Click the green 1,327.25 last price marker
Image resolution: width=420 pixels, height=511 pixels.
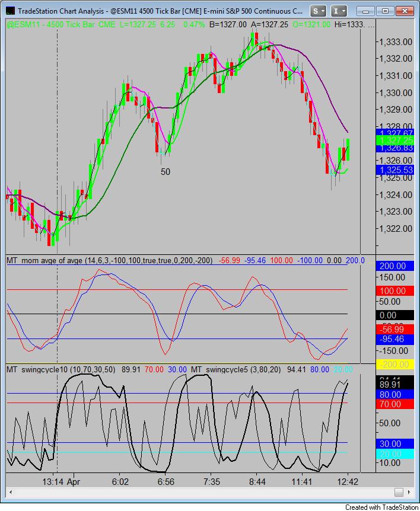pyautogui.click(x=395, y=140)
